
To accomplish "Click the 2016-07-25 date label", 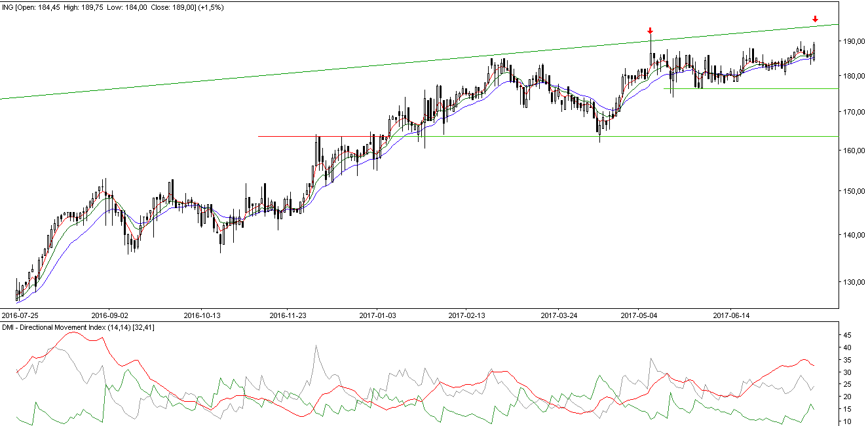I will pos(20,315).
